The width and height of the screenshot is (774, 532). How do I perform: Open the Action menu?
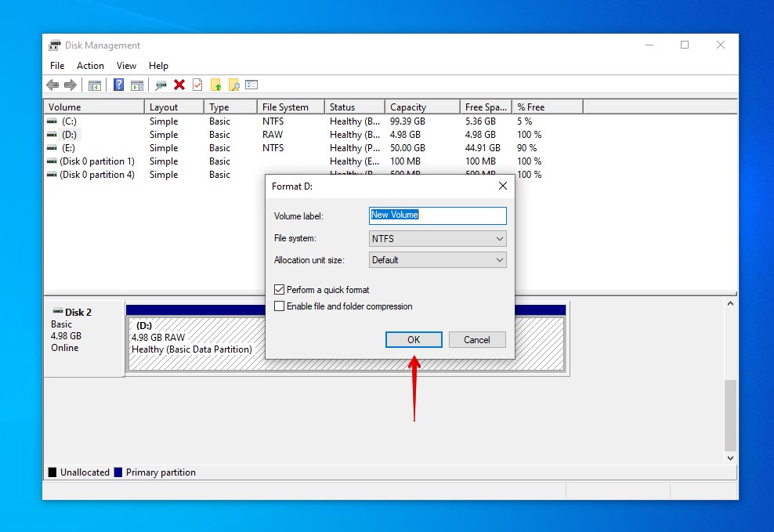(90, 66)
